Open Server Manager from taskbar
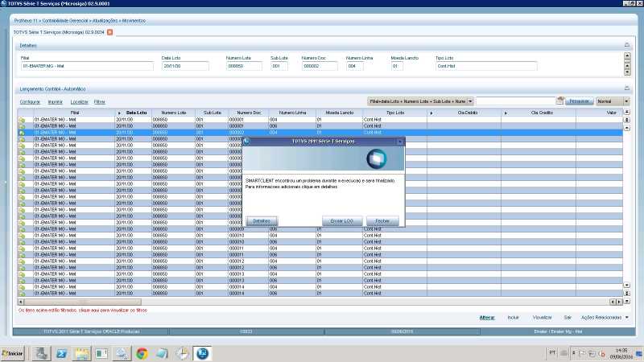 (x=41, y=353)
